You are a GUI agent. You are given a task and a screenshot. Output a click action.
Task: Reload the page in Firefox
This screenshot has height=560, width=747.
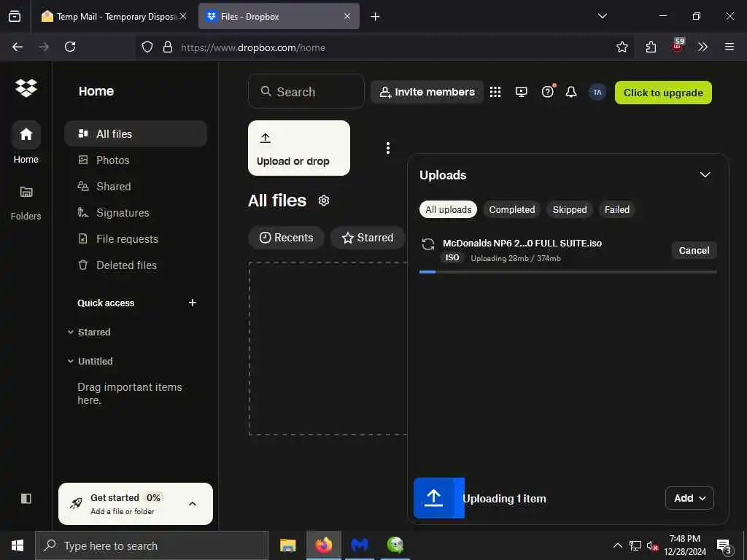[x=70, y=47]
